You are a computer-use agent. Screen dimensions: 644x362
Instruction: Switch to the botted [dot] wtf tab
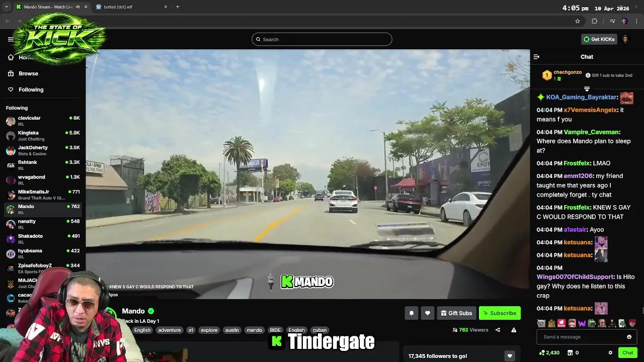[x=132, y=7]
